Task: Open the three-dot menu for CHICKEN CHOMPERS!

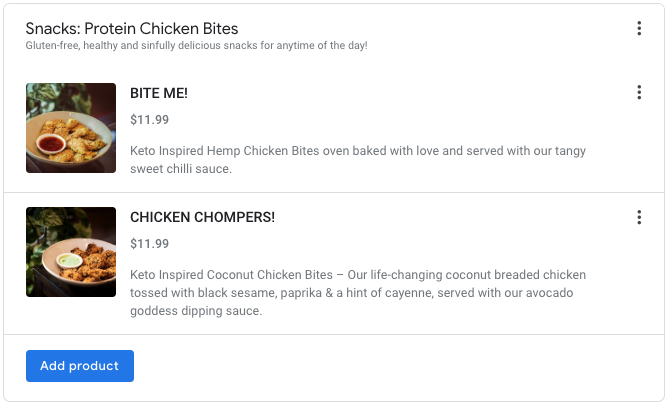Action: point(639,217)
